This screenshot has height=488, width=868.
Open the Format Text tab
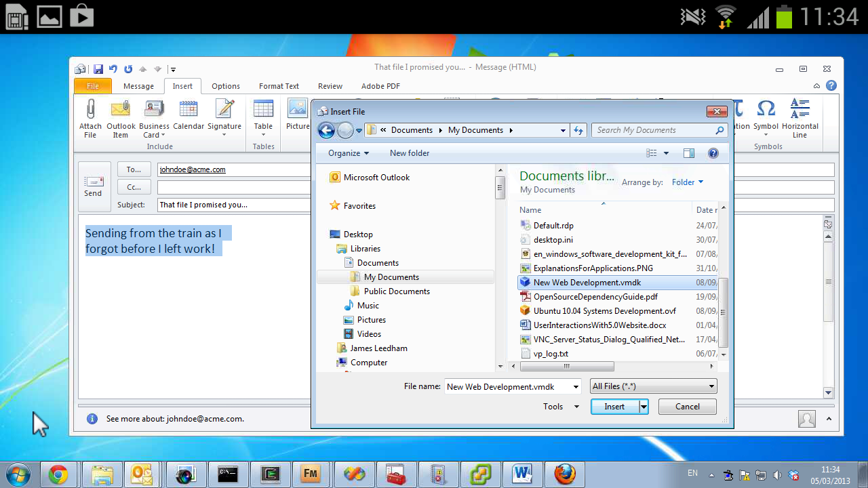279,86
